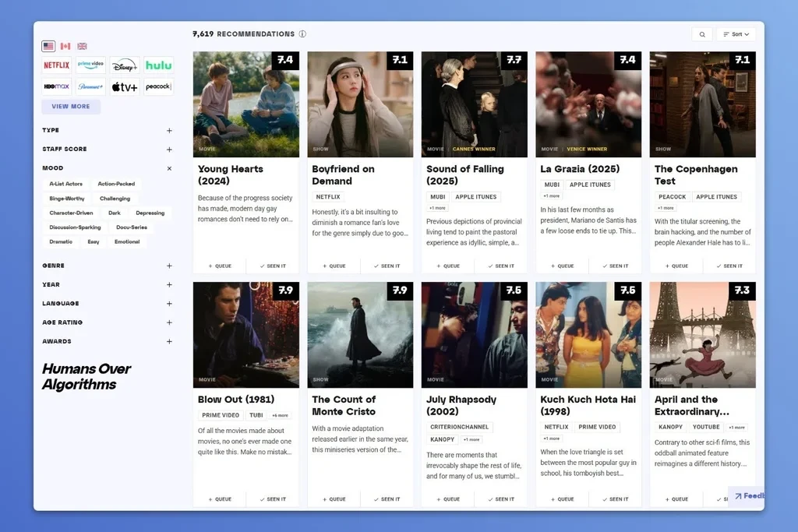Expand the Staff Score filter section
The height and width of the screenshot is (532, 798).
(x=169, y=150)
